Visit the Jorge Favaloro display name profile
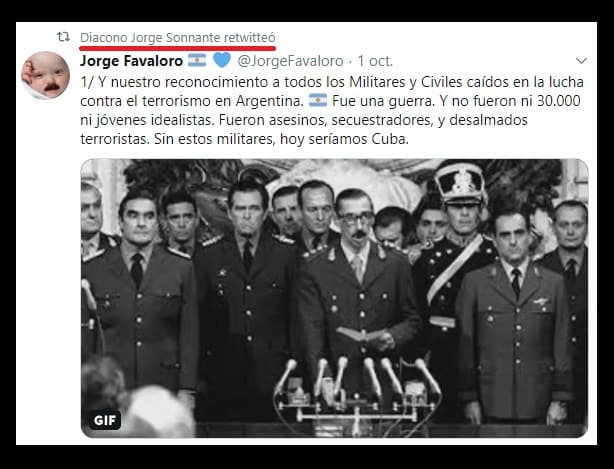 tap(132, 61)
